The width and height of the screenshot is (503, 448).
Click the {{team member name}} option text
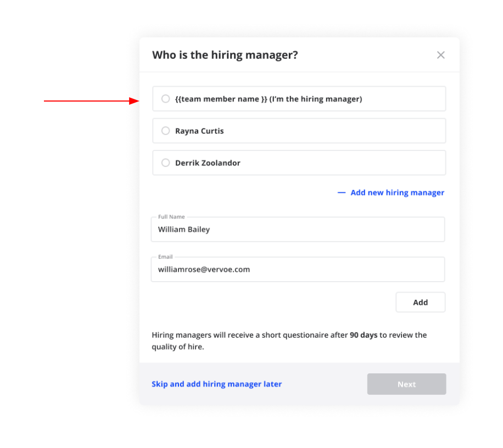pyautogui.click(x=269, y=99)
